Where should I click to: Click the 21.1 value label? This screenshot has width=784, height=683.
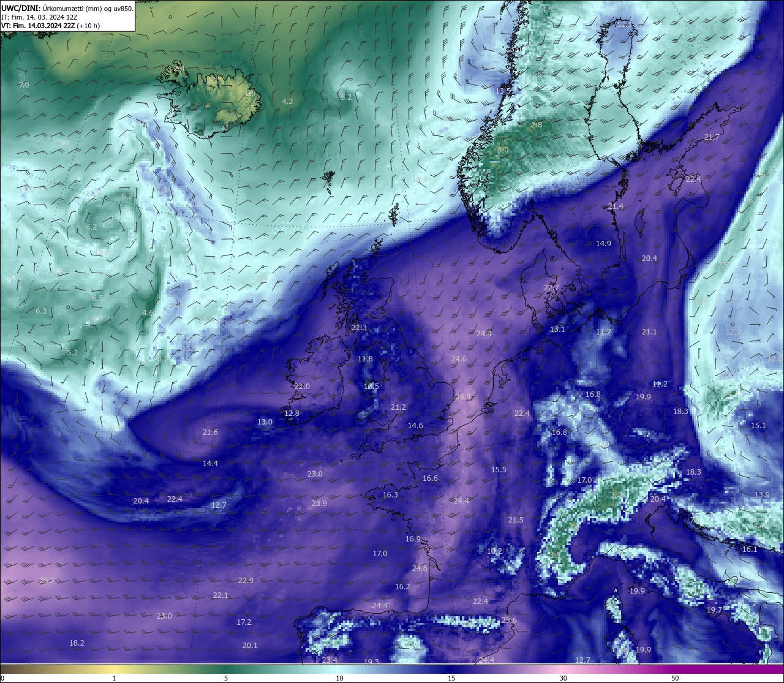coord(649,331)
